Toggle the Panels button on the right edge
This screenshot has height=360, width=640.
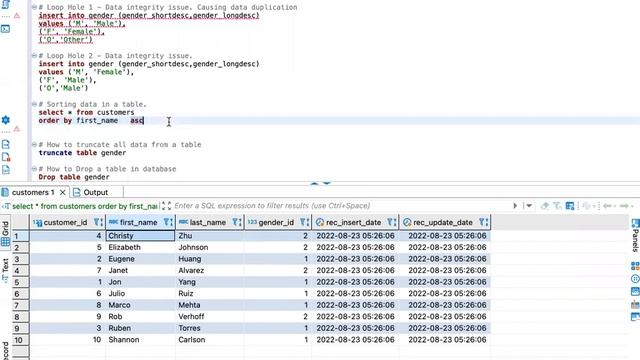(x=636, y=235)
